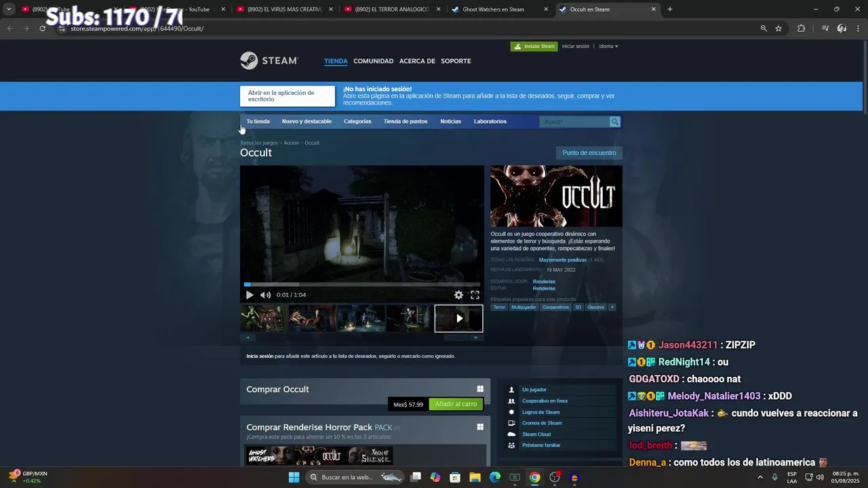This screenshot has height=488, width=868.
Task: Open a new browser tab
Action: point(670,9)
